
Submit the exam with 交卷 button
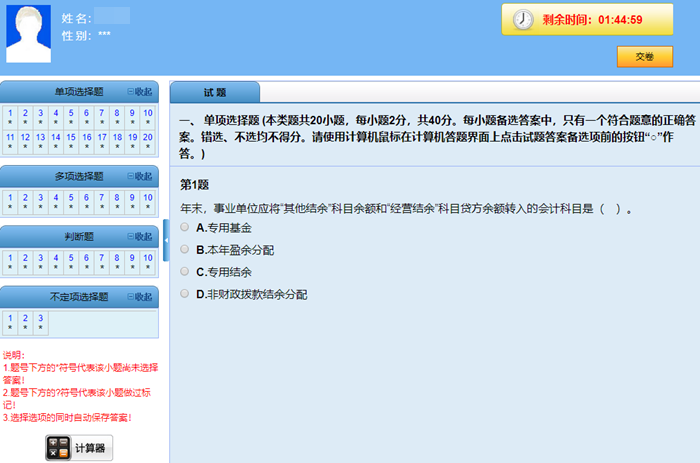point(645,57)
